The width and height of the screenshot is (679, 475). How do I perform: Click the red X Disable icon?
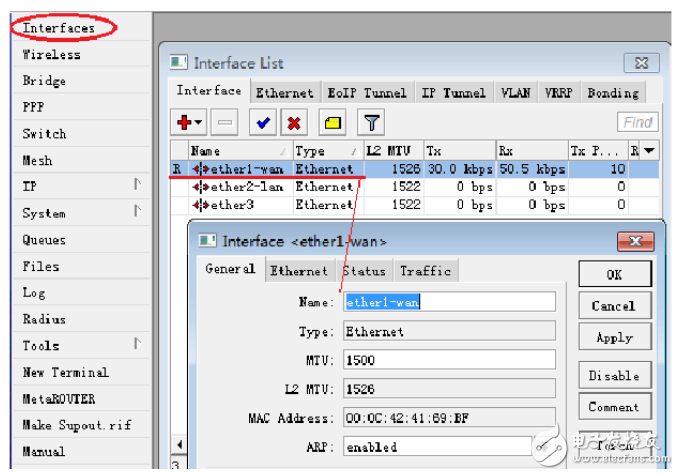[295, 123]
